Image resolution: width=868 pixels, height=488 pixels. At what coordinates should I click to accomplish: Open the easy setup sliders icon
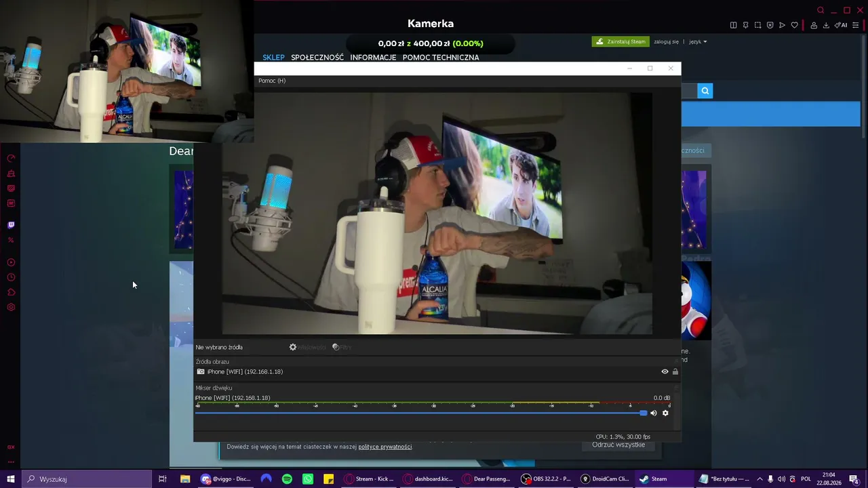[x=855, y=25]
